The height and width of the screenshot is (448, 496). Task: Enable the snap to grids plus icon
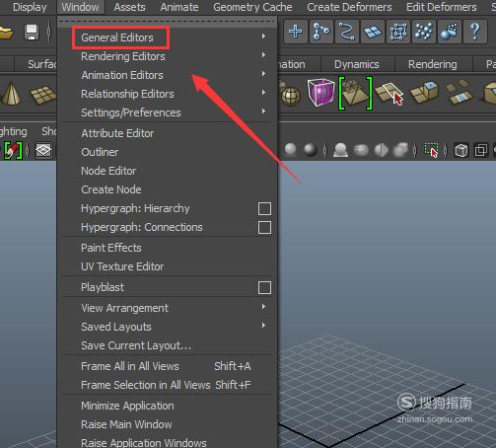pyautogui.click(x=296, y=32)
